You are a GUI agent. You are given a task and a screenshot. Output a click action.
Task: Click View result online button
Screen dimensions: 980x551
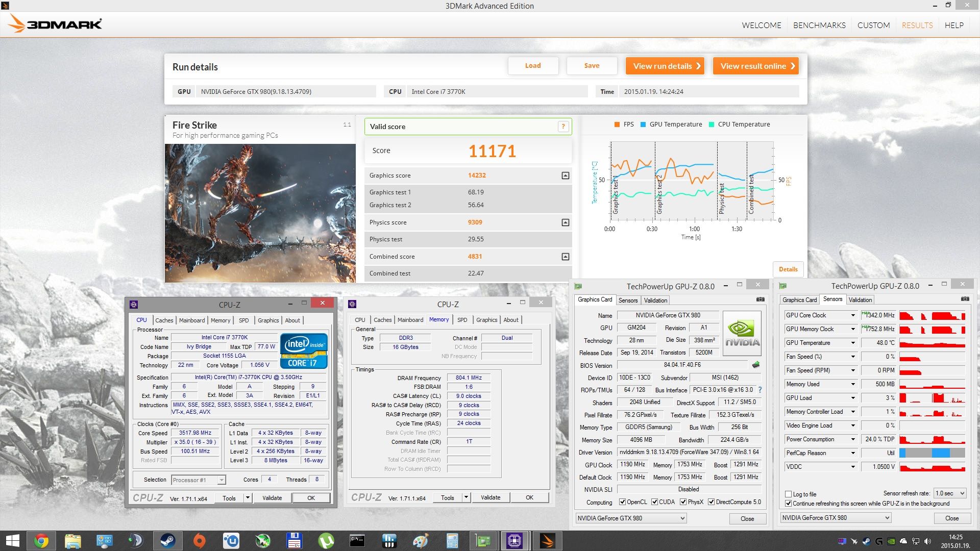pos(756,66)
